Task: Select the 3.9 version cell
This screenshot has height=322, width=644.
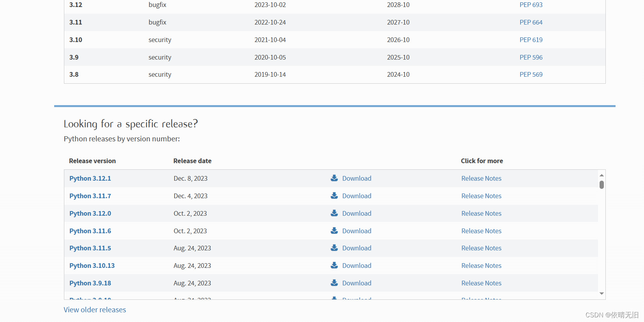Action: tap(74, 57)
